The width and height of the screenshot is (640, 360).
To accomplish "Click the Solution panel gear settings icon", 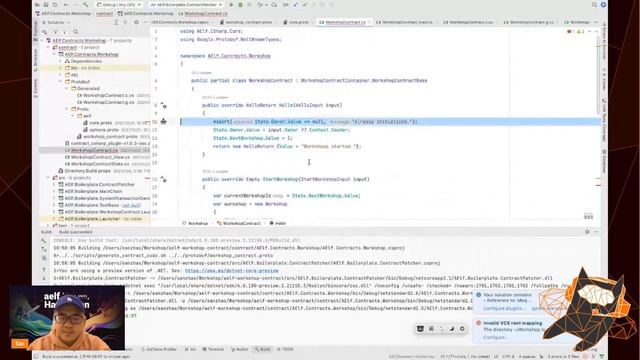I will [136, 22].
